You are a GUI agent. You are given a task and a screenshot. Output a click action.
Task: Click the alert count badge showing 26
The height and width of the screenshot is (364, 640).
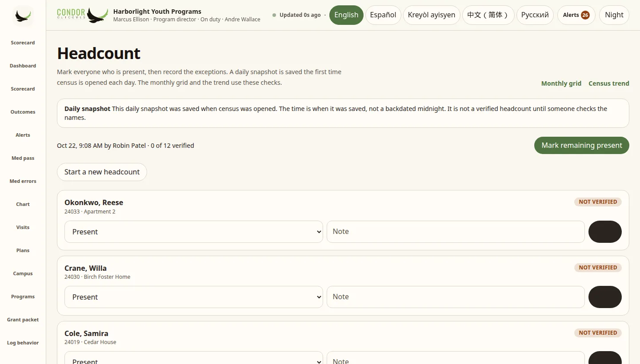[585, 15]
